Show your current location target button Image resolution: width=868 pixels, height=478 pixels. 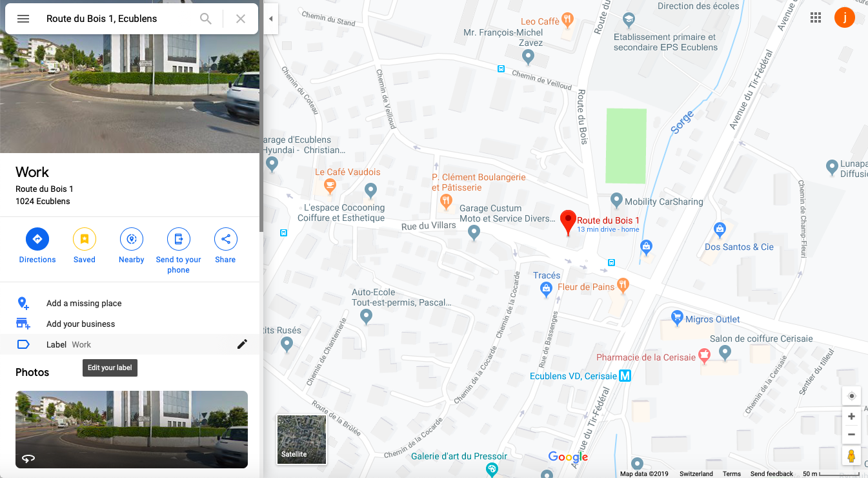pyautogui.click(x=851, y=396)
